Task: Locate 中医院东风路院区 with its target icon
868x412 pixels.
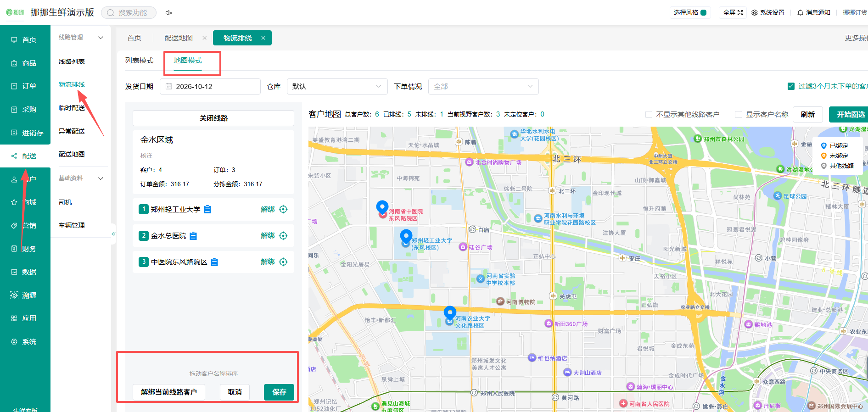Action: (283, 262)
